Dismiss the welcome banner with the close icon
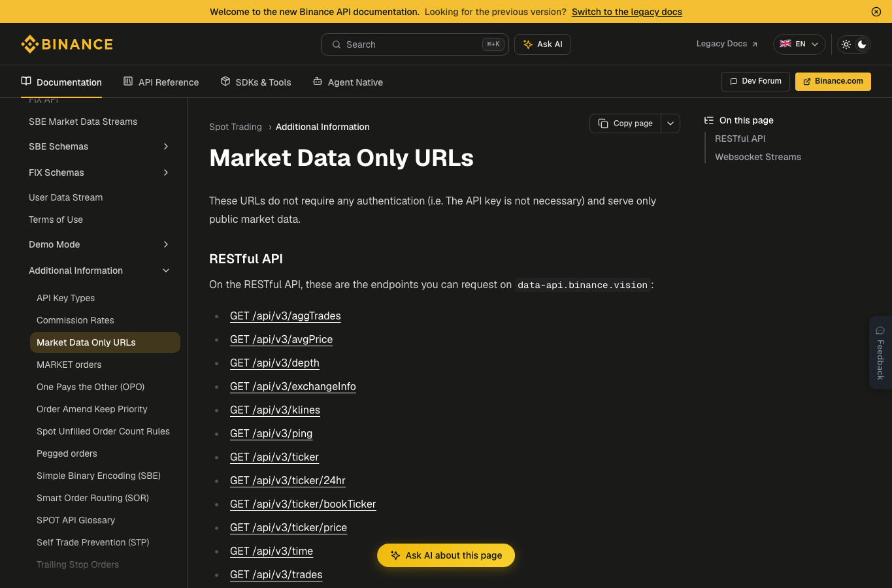 click(x=876, y=12)
